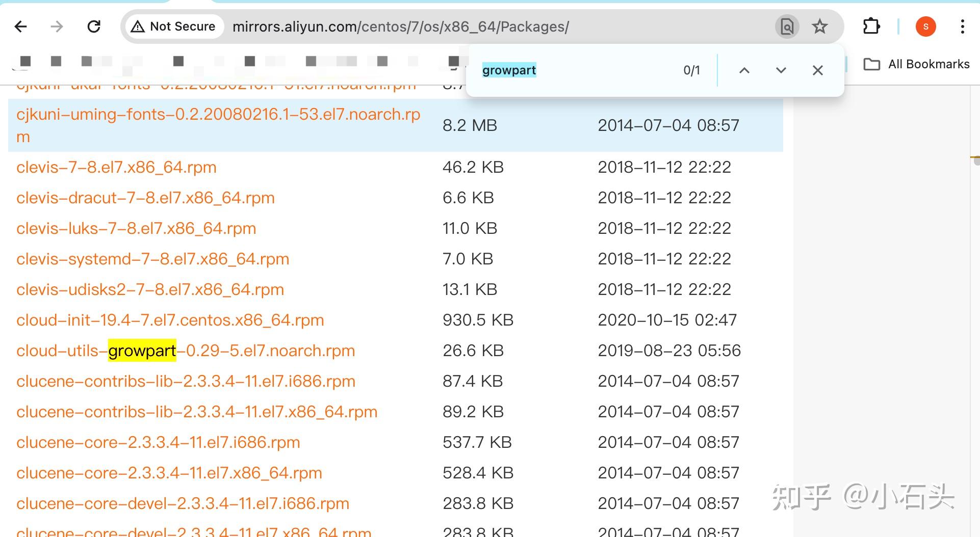Open clucene-core-2.3.3.4-11.el7.x86_64.rpm link
The width and height of the screenshot is (980, 537).
(x=169, y=473)
